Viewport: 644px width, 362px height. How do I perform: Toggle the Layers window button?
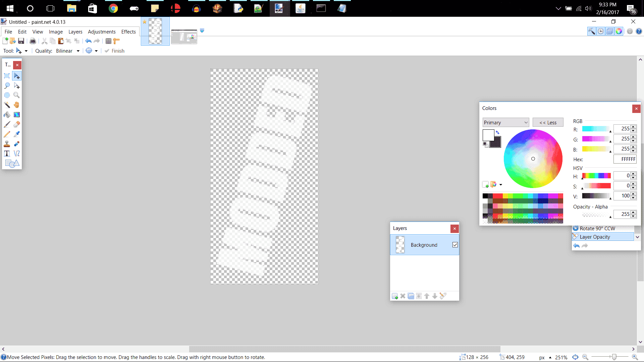click(x=610, y=31)
